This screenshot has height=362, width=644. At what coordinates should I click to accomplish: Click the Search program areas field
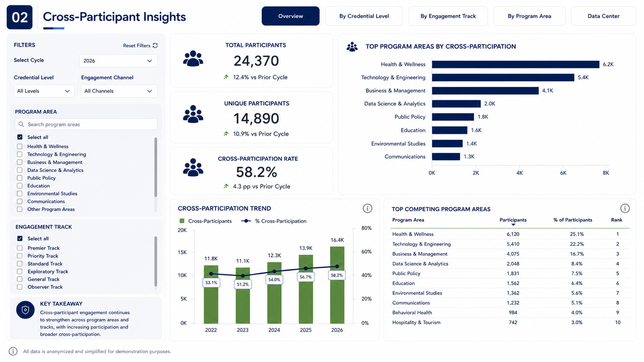pos(86,124)
